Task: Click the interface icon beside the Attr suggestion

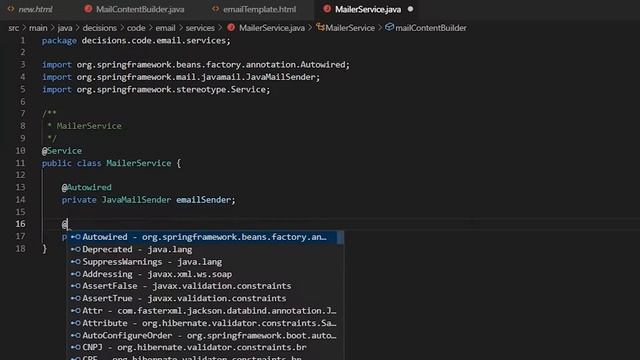Action: click(76, 311)
